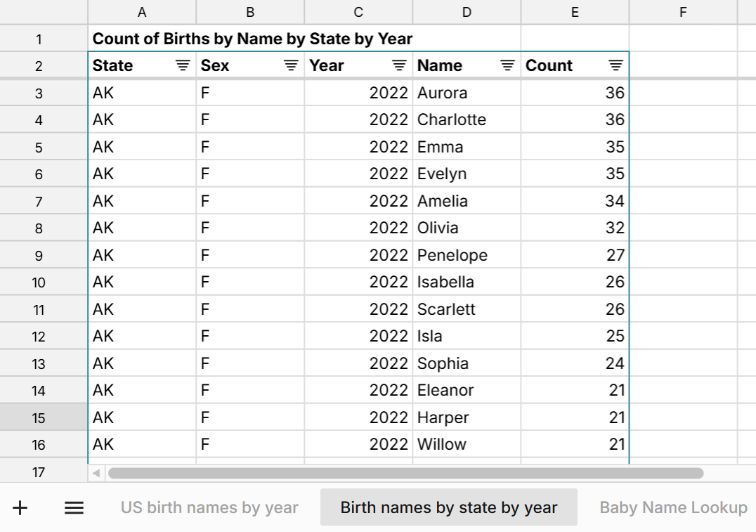Open the sheet list hamburger icon
The height and width of the screenshot is (532, 756).
click(x=73, y=507)
